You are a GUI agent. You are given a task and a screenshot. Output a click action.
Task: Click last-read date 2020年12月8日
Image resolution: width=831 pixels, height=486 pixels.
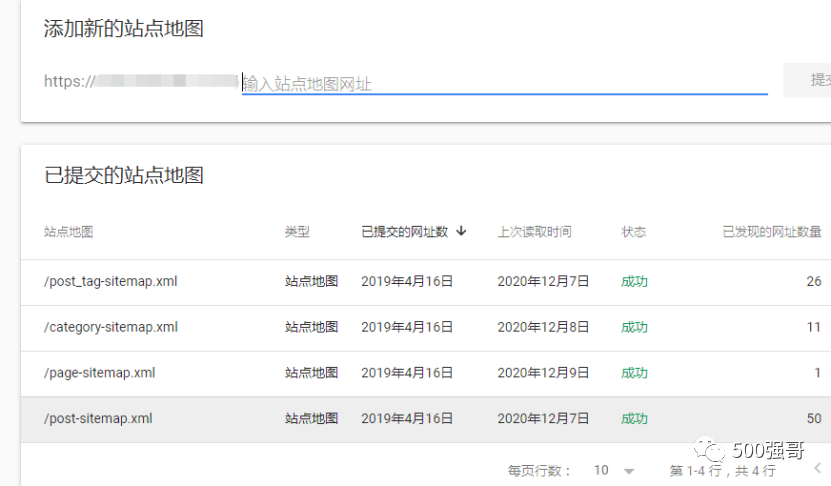click(543, 327)
